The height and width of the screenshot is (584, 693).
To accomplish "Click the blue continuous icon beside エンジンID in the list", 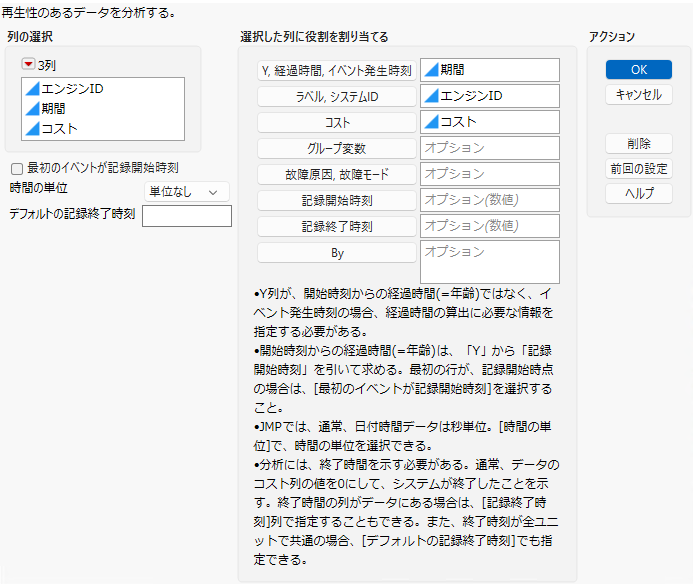I will coord(33,89).
